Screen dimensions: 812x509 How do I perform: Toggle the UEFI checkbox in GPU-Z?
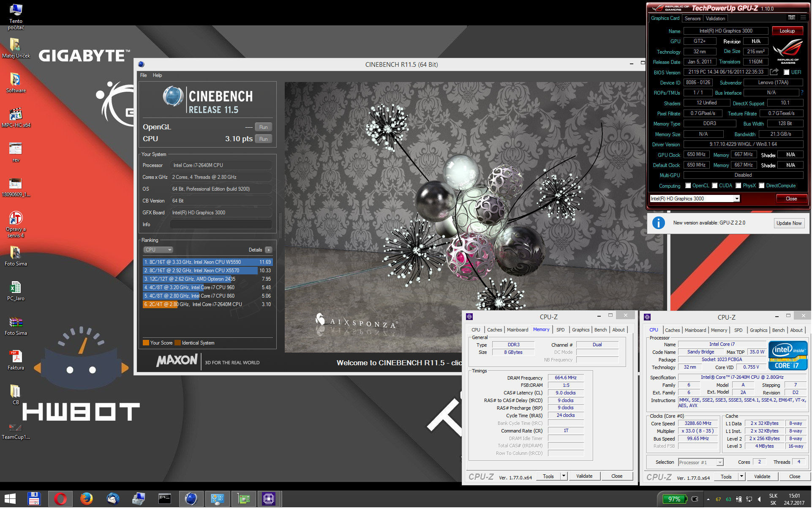pos(787,72)
